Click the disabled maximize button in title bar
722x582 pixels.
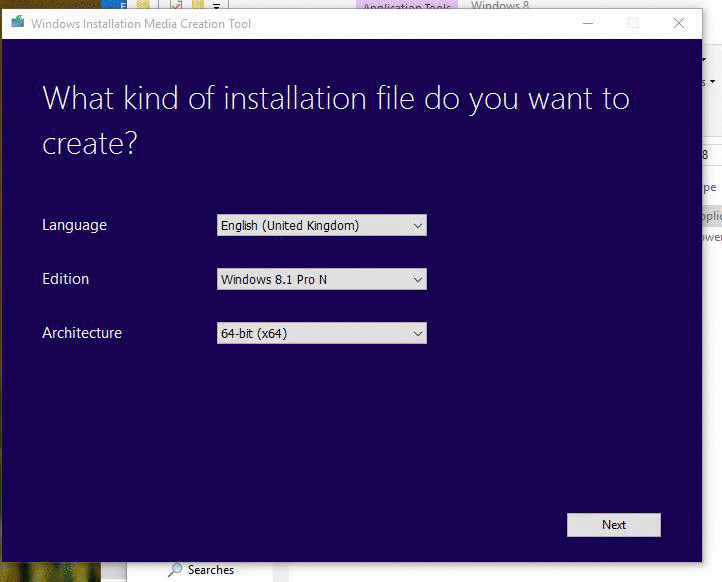[x=633, y=23]
